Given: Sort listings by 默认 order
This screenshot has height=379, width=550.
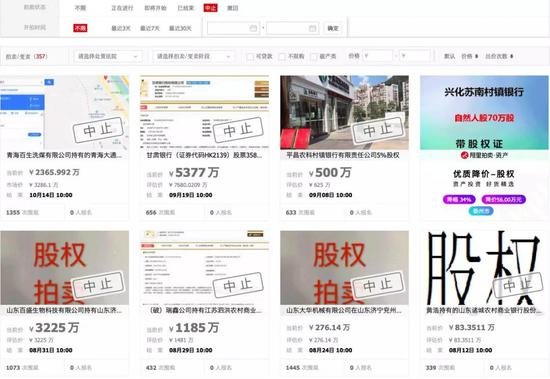Looking at the screenshot, I should [x=449, y=56].
